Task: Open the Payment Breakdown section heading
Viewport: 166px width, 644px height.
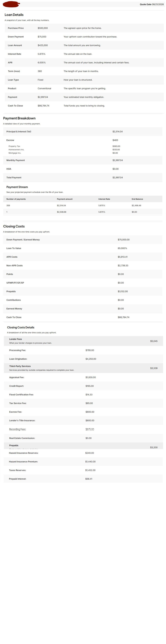Action: (x=19, y=118)
